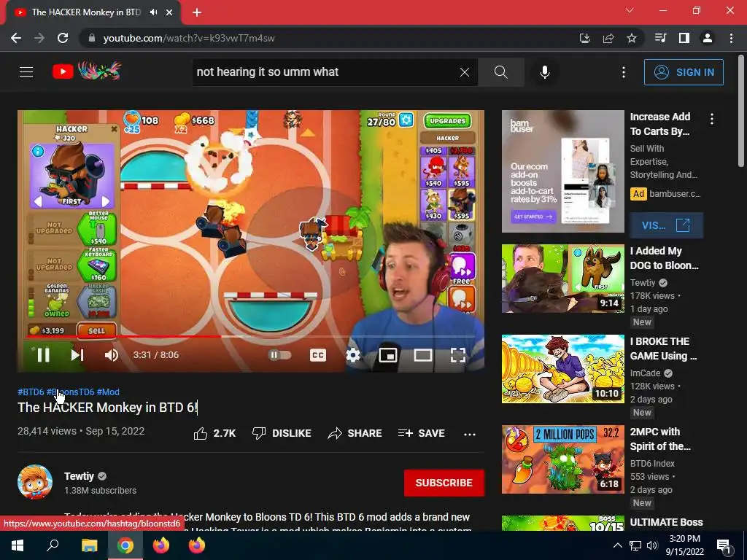Switch to miniplayer mode
The image size is (747, 560).
pyautogui.click(x=388, y=355)
